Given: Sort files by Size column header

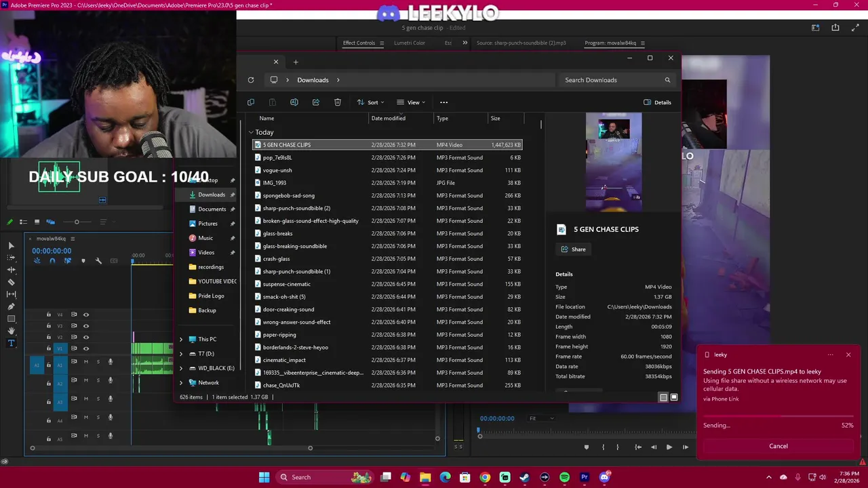Looking at the screenshot, I should (x=505, y=118).
